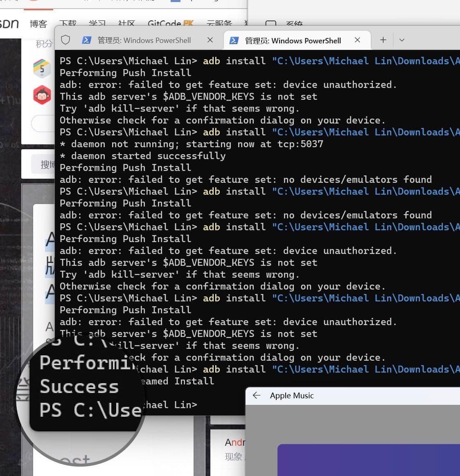
Task: Click the purple banner in Apple Music
Action: (x=369, y=460)
